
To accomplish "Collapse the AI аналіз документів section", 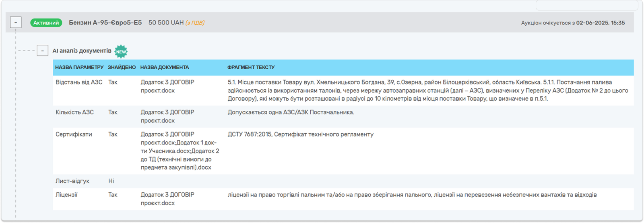I will [42, 51].
